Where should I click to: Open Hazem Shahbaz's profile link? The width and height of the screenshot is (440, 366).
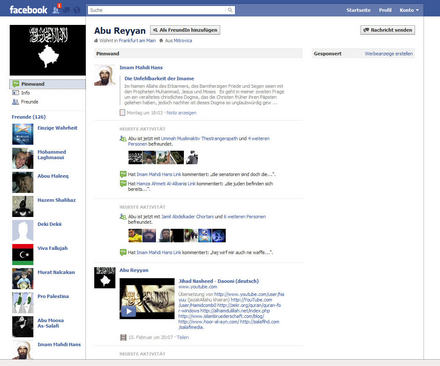tap(57, 200)
